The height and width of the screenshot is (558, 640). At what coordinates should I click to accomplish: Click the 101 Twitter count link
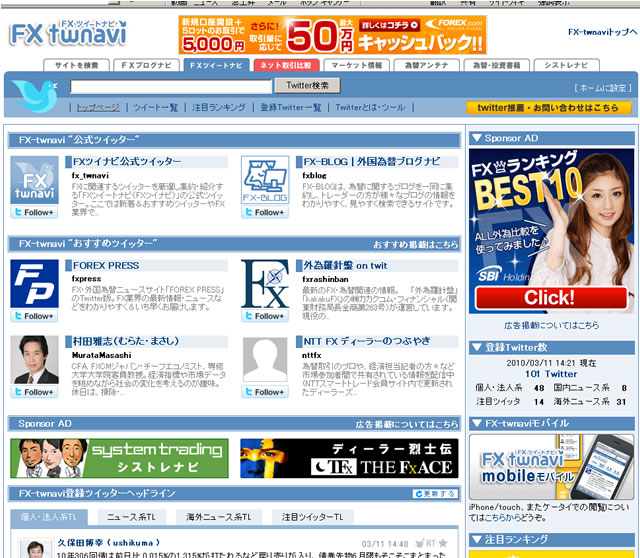pos(551,374)
